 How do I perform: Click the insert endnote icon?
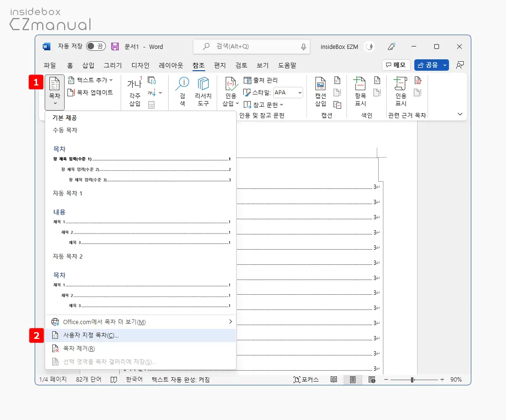[x=152, y=81]
